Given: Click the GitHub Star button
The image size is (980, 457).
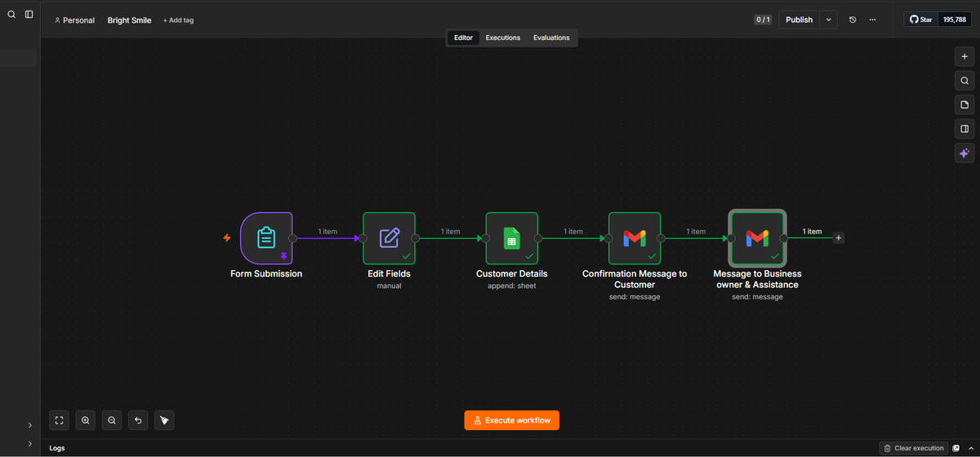Looking at the screenshot, I should (920, 20).
